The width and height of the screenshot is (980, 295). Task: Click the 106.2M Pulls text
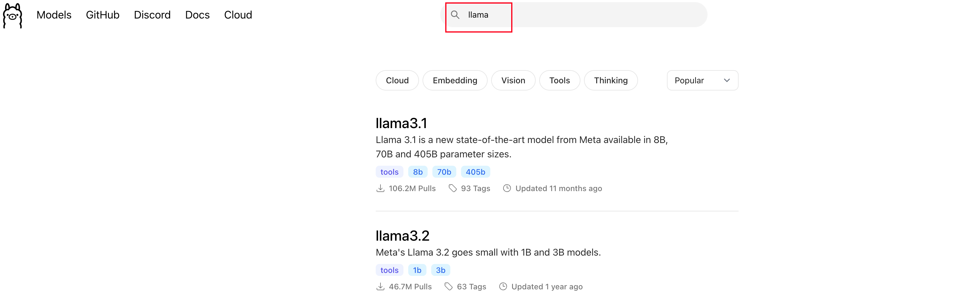pyautogui.click(x=412, y=188)
